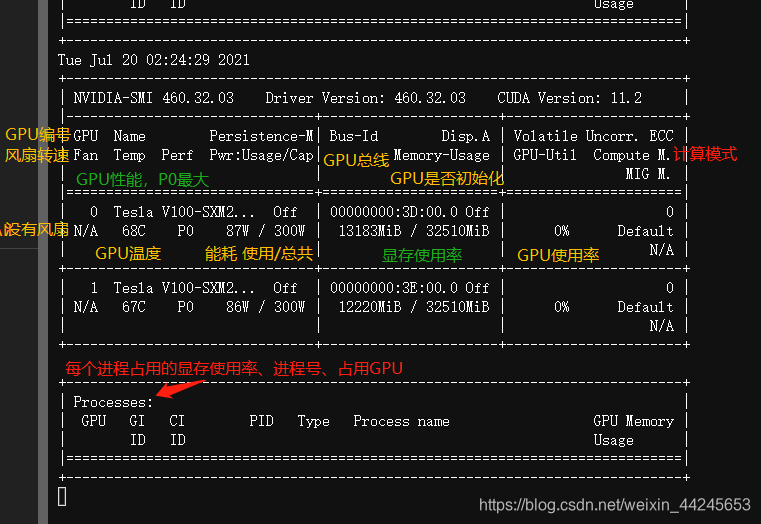Click the GPU Memory Usage header in Processes
761x524 pixels.
633,430
